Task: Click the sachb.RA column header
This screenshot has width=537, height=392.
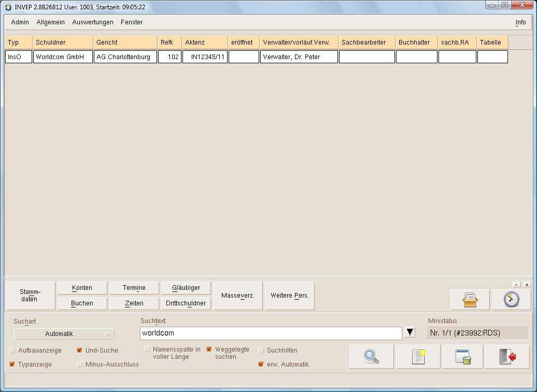Action: [x=457, y=43]
